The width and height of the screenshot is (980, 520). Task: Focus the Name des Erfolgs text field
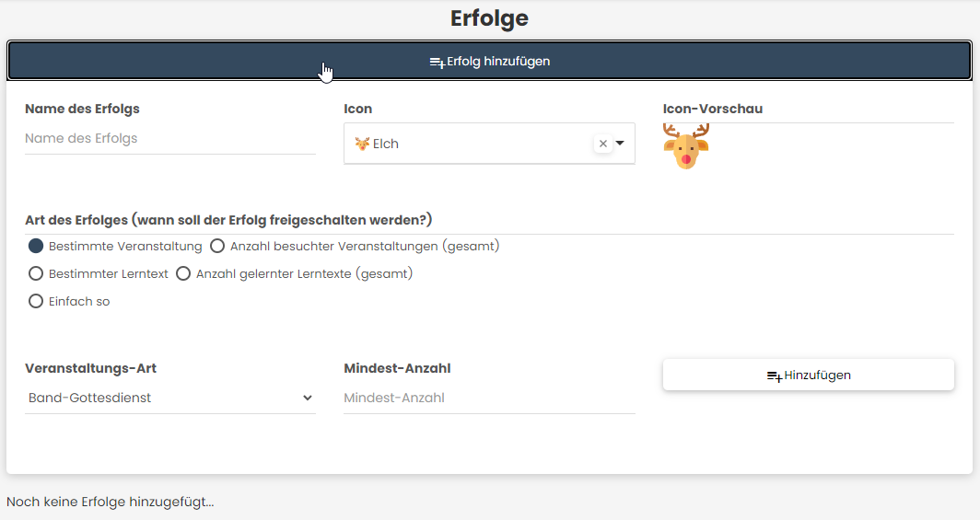click(170, 139)
